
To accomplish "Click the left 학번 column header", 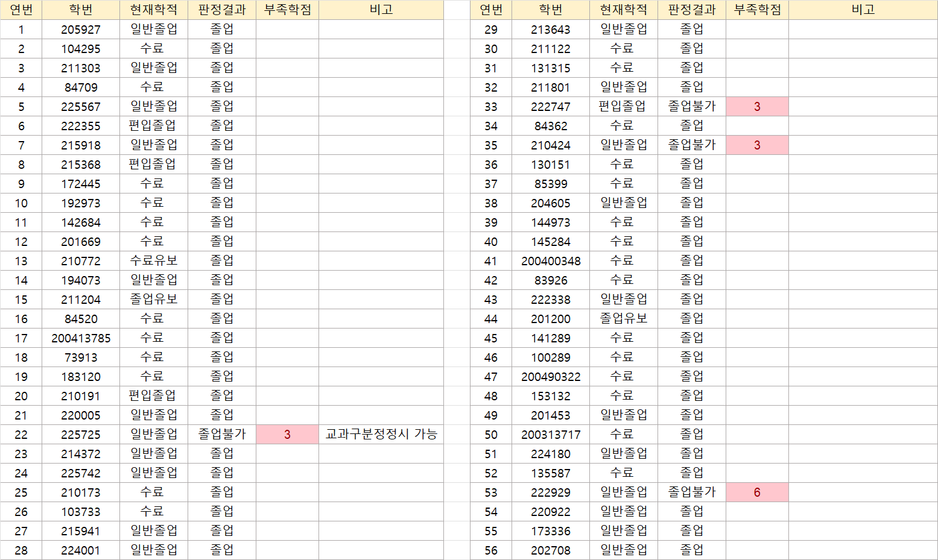I will pyautogui.click(x=81, y=10).
